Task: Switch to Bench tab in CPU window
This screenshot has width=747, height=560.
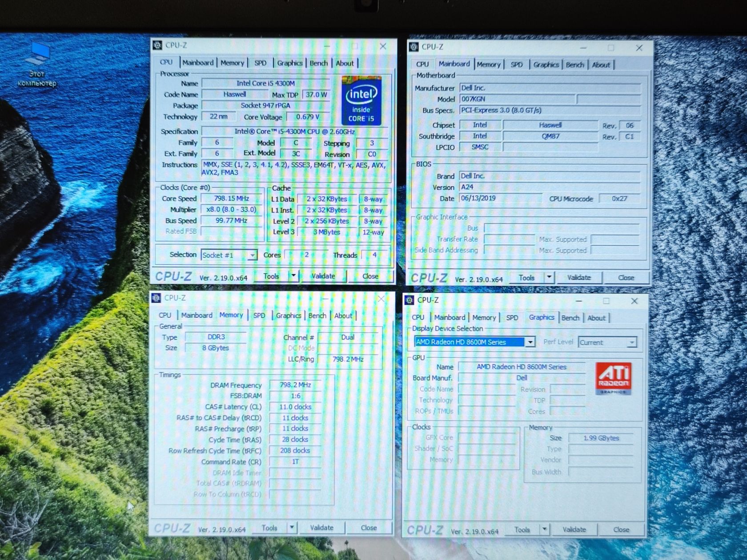Action: (318, 63)
